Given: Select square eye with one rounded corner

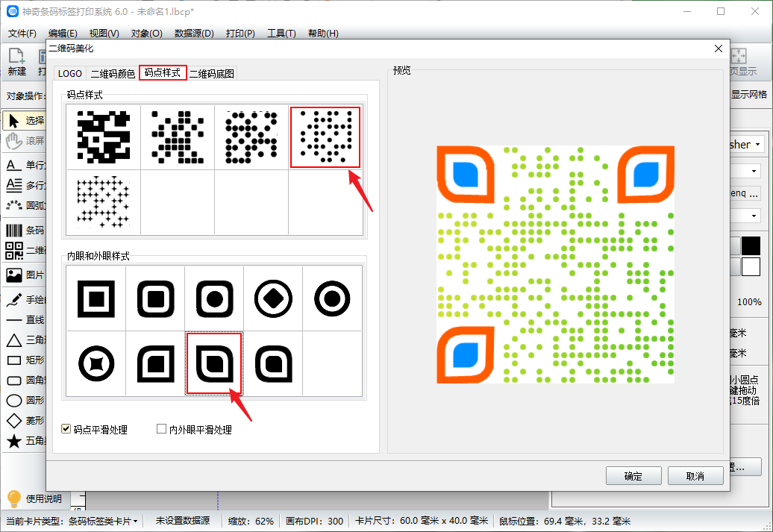Looking at the screenshot, I should 155,364.
